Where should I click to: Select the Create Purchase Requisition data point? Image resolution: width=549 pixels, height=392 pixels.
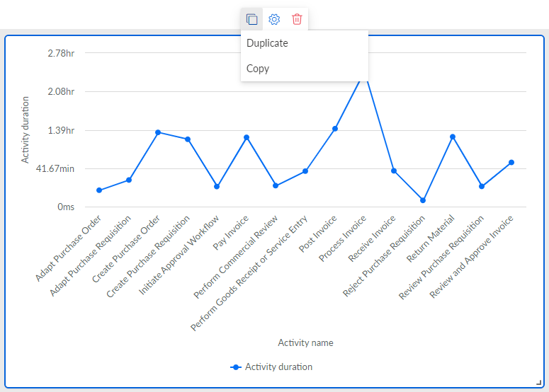click(x=188, y=139)
